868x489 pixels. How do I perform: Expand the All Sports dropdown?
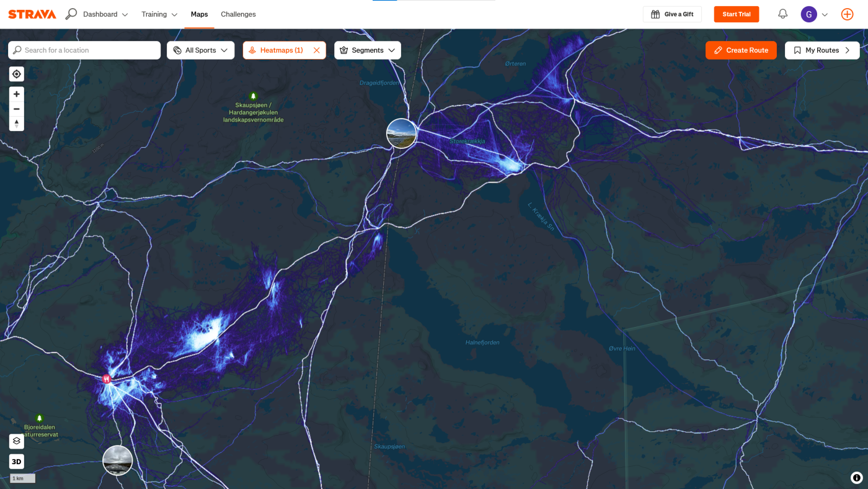coord(200,50)
